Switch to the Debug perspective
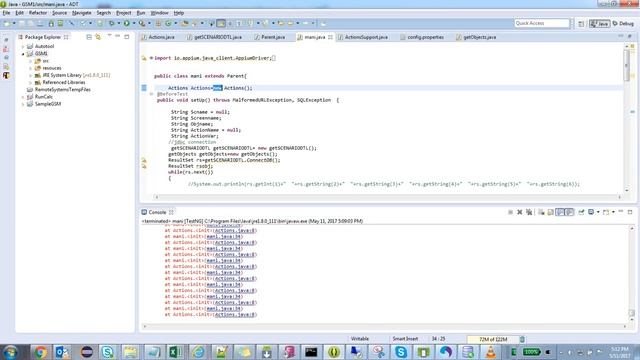The width and height of the screenshot is (640, 360). coord(623,24)
